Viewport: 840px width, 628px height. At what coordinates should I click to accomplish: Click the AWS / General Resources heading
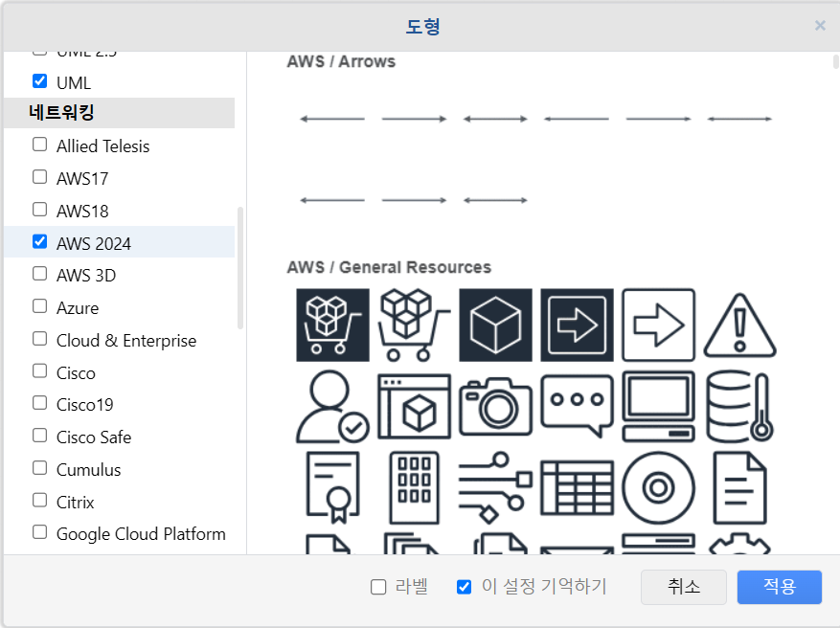(389, 267)
